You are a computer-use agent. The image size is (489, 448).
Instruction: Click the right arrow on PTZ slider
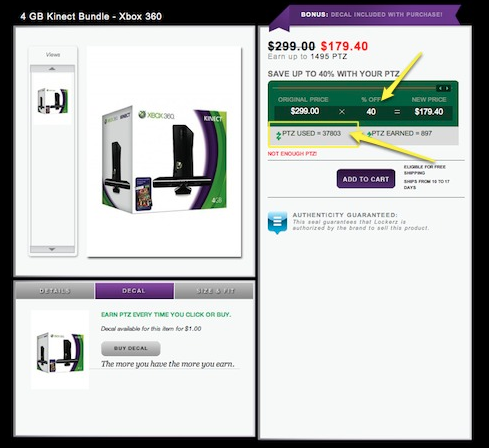click(x=447, y=88)
